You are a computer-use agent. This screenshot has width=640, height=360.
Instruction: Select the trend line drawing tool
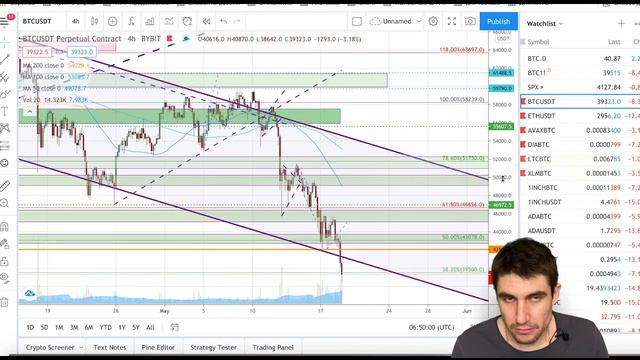click(5, 59)
